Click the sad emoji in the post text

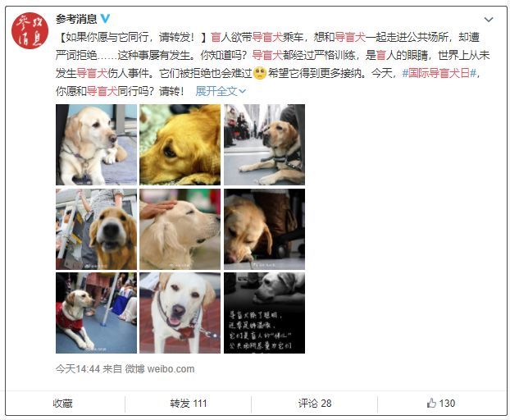click(x=260, y=73)
